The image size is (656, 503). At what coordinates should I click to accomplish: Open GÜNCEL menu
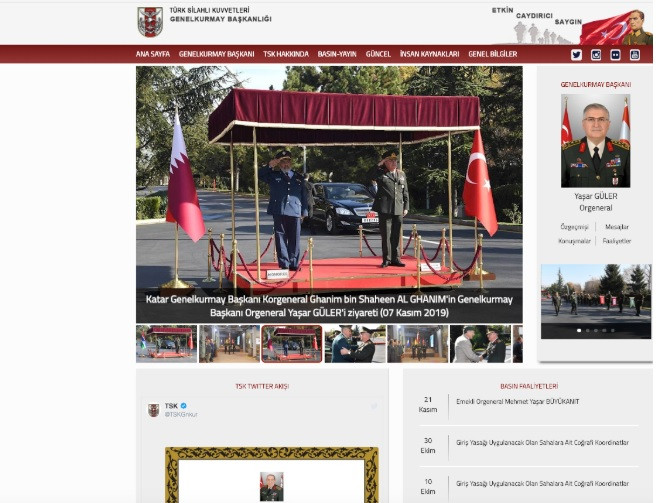378,54
